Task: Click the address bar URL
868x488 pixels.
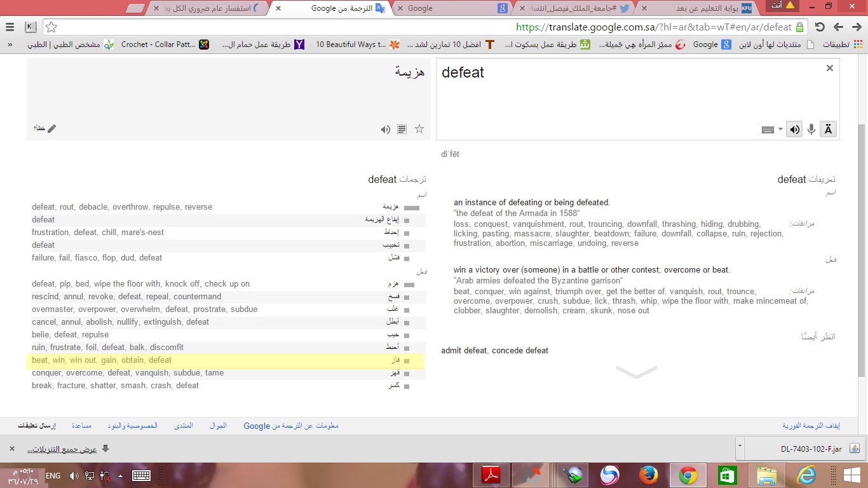Action: [653, 27]
